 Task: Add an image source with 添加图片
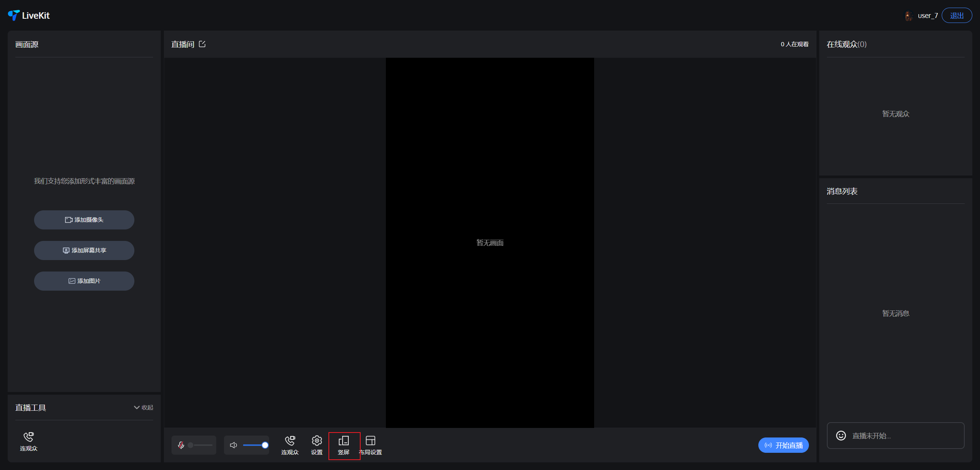(x=84, y=281)
